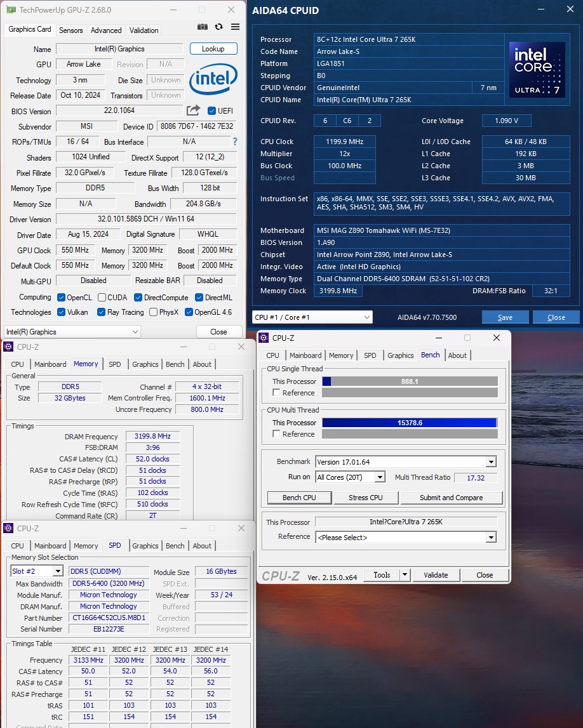Click the Tools button in CPU-Z
Screen dimensions: 583x728
click(x=382, y=575)
